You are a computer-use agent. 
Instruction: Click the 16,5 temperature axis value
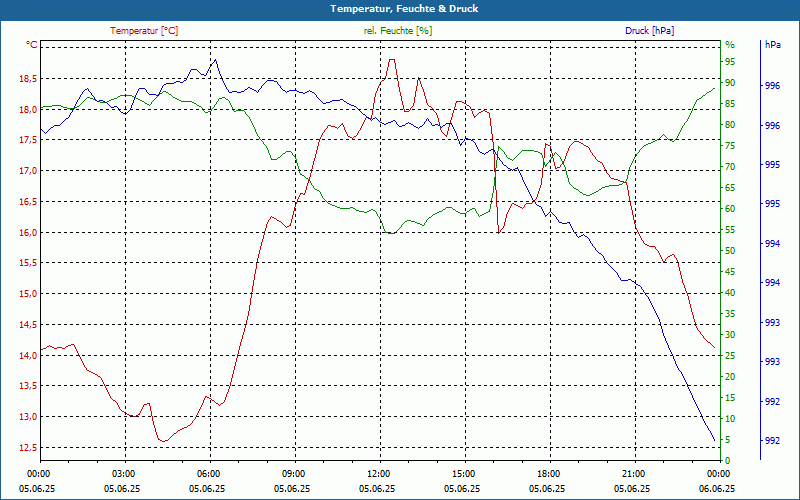coord(28,202)
